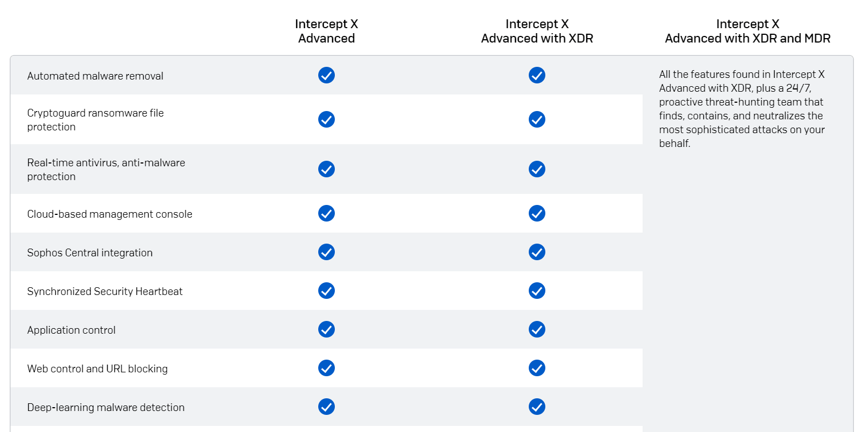Screen dimensions: 868x432
Task: Click the Automated malware removal row label
Action: (x=95, y=76)
